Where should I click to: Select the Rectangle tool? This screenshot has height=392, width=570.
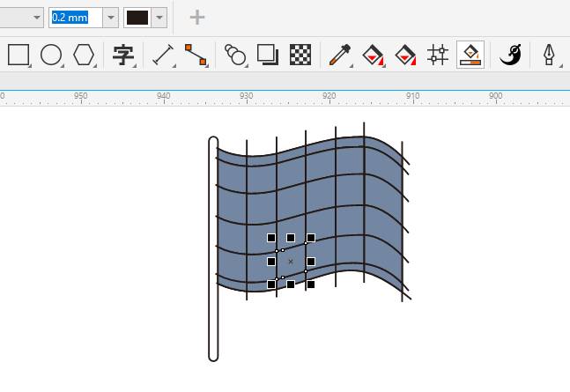tap(19, 55)
